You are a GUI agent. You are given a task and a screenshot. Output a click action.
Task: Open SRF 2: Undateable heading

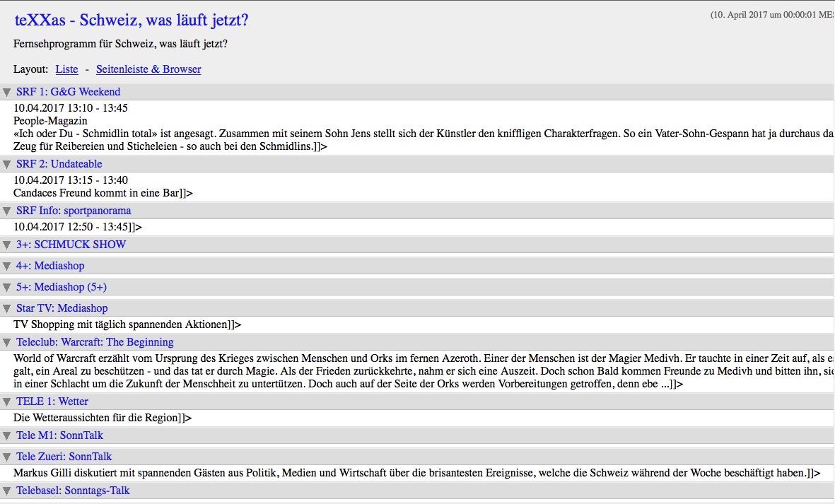click(x=59, y=164)
